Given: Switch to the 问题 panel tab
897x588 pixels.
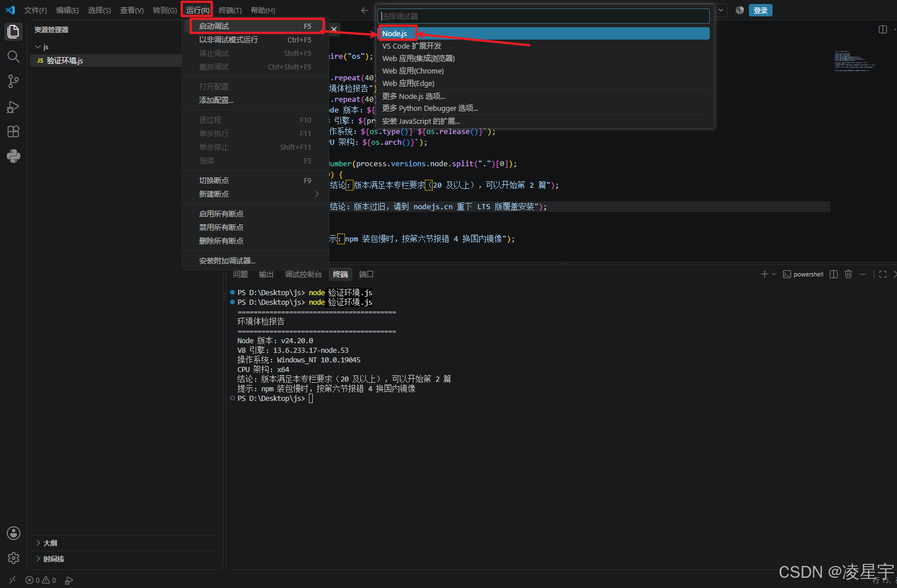Looking at the screenshot, I should point(240,274).
